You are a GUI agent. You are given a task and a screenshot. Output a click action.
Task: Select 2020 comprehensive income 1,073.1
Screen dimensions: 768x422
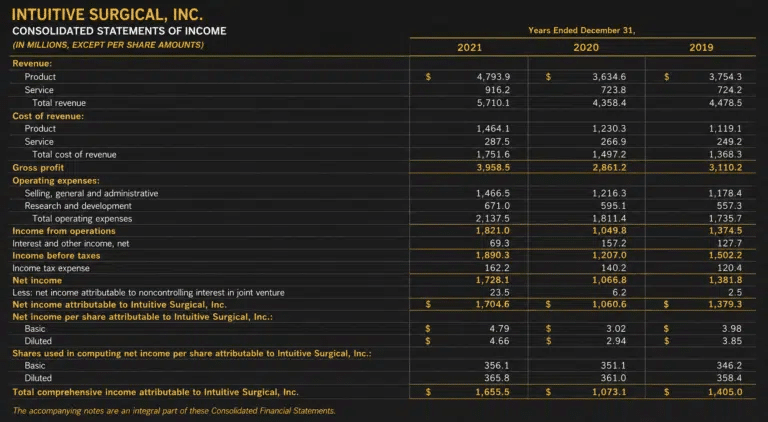point(609,392)
